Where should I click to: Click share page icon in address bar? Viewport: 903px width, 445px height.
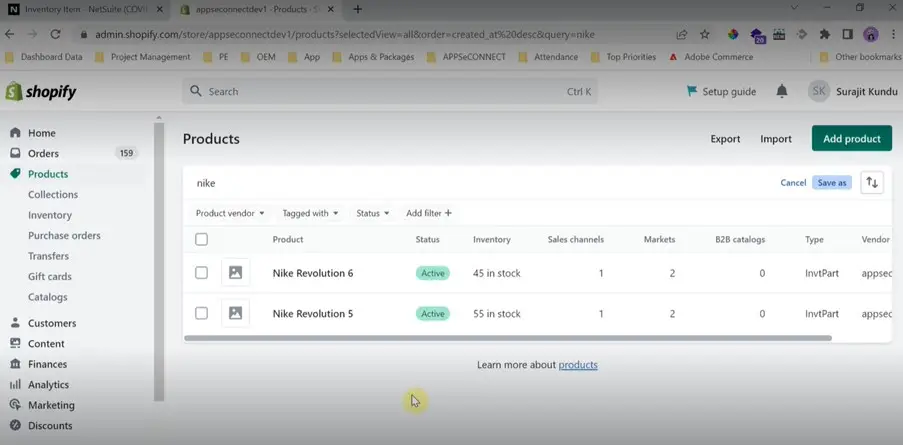coord(682,35)
